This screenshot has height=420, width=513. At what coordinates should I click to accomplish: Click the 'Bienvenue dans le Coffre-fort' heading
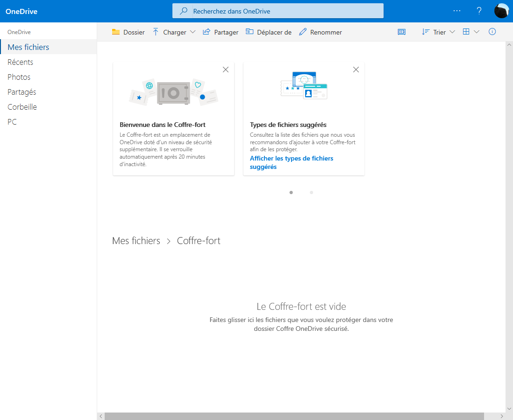coord(163,125)
